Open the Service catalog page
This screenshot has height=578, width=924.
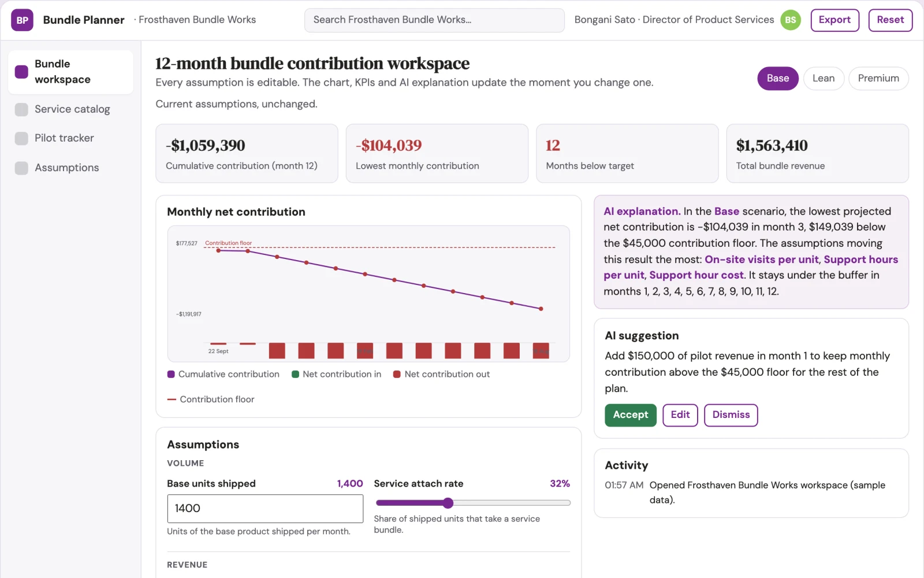tap(70, 109)
